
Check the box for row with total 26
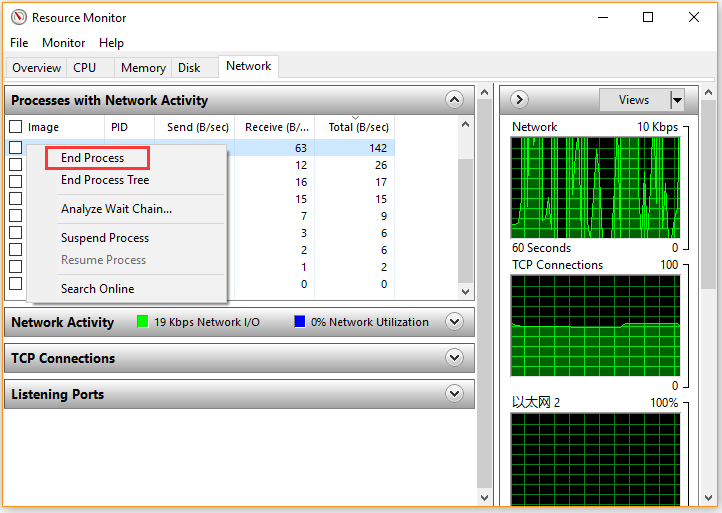(16, 164)
